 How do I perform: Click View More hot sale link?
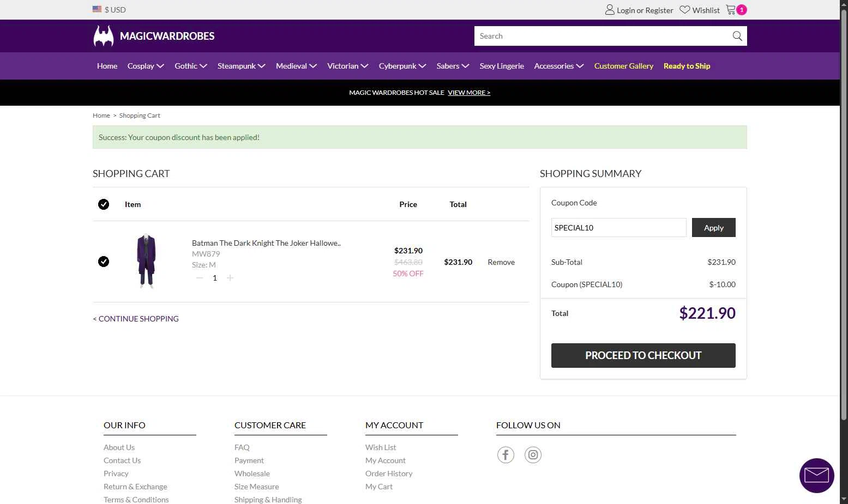tap(469, 93)
